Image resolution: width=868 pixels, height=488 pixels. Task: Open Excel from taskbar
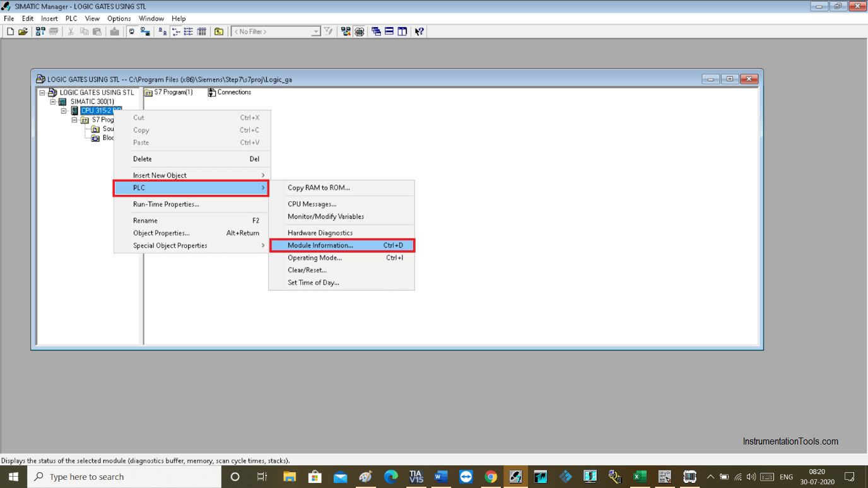[640, 477]
